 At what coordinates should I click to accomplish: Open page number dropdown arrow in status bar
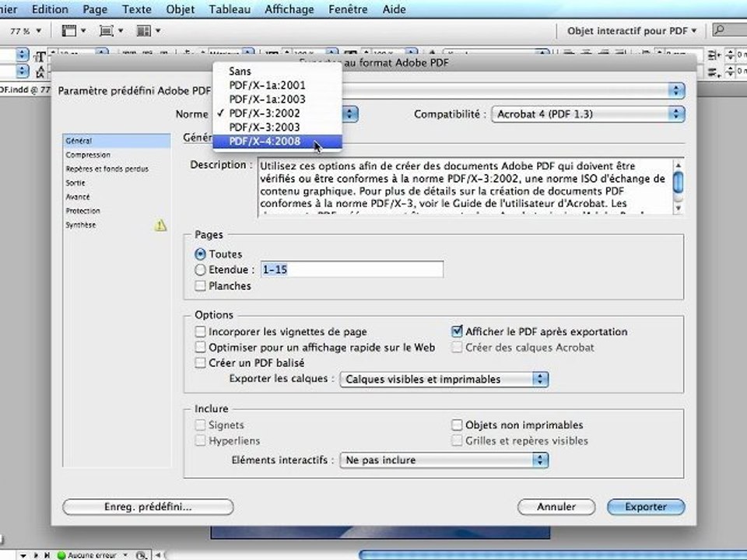23,555
